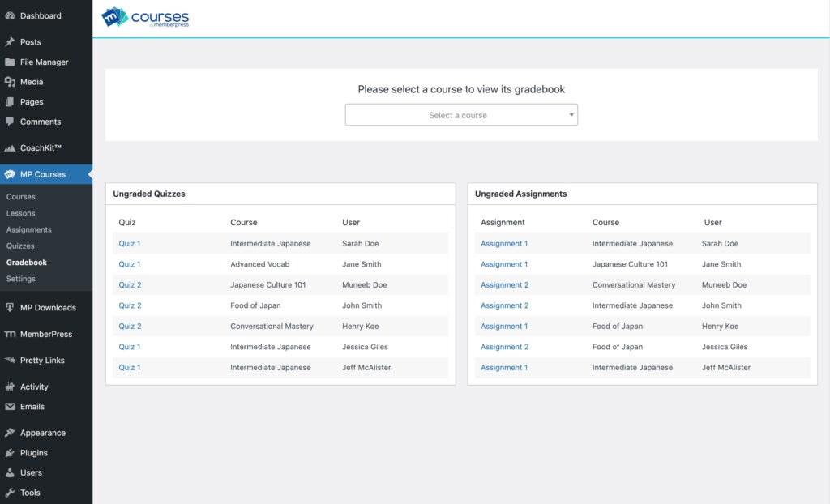Click the course dropdown arrow
Screen dimensions: 830x504
point(571,115)
